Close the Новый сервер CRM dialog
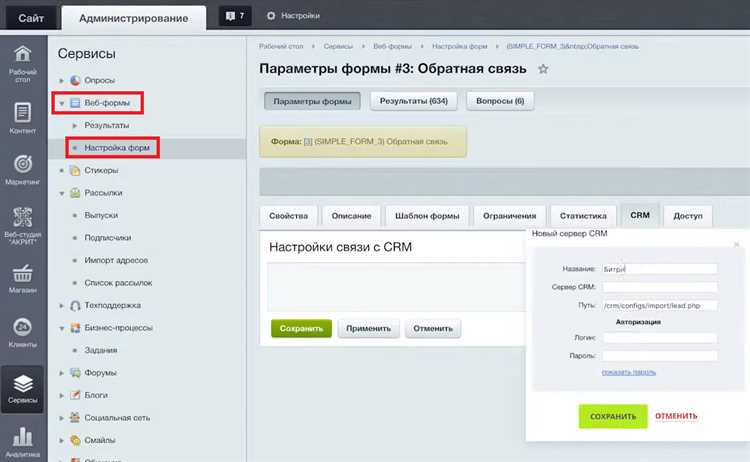This screenshot has width=750, height=462. (737, 244)
